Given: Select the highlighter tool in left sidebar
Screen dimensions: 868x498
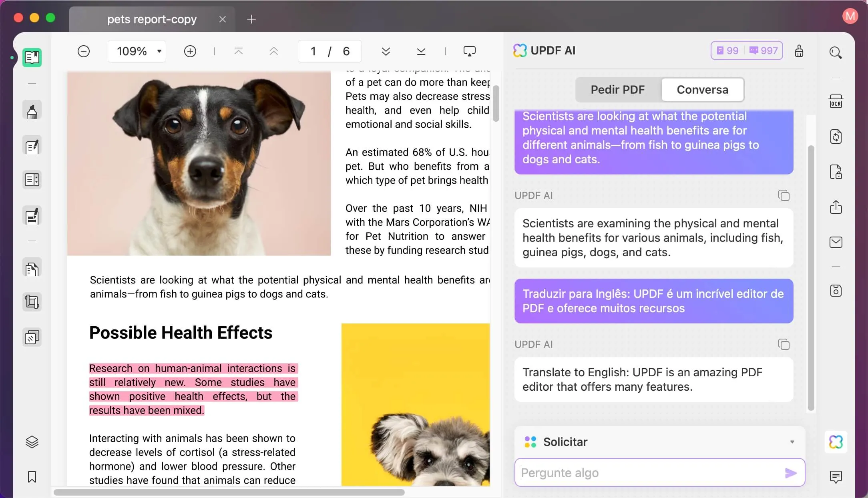Looking at the screenshot, I should click(x=32, y=110).
